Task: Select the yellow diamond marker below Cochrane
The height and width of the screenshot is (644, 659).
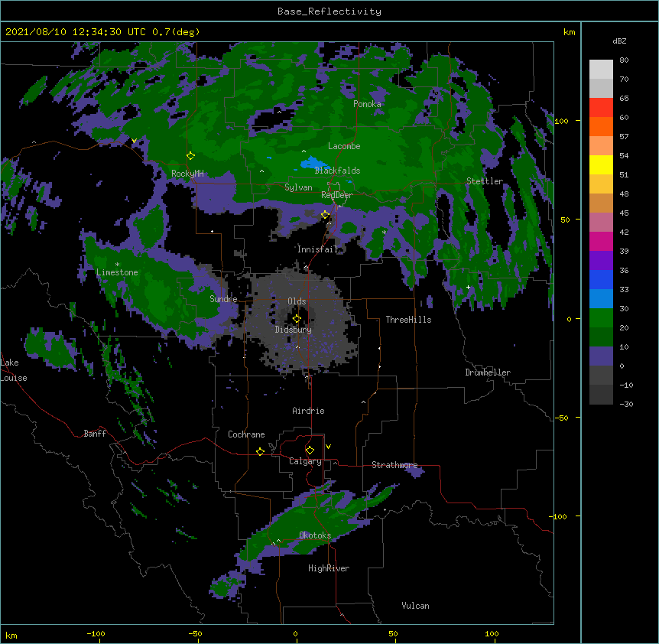Action: tap(260, 451)
